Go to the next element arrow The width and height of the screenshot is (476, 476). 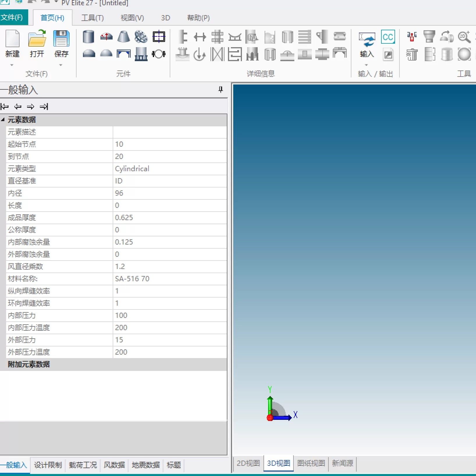click(31, 107)
